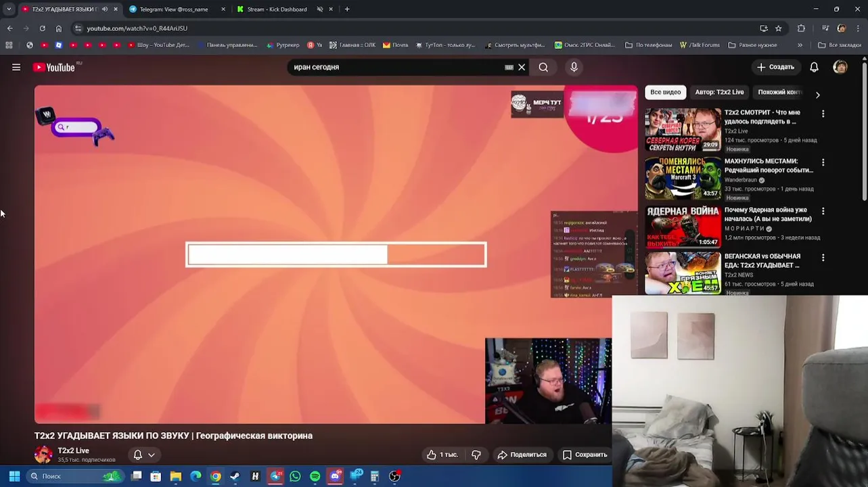The image size is (868, 487).
Task: View site information icon in the address bar
Action: [78, 28]
